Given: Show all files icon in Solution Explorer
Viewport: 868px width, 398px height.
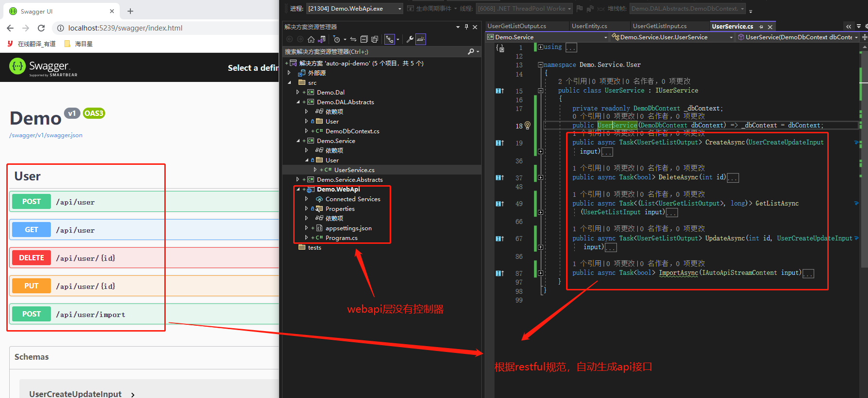Looking at the screenshot, I should pyautogui.click(x=375, y=39).
